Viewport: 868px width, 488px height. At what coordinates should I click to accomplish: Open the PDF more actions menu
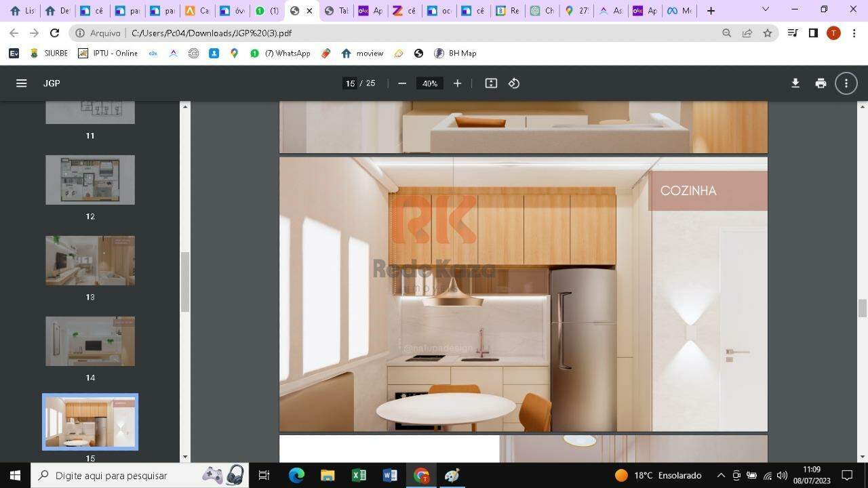[x=846, y=83]
